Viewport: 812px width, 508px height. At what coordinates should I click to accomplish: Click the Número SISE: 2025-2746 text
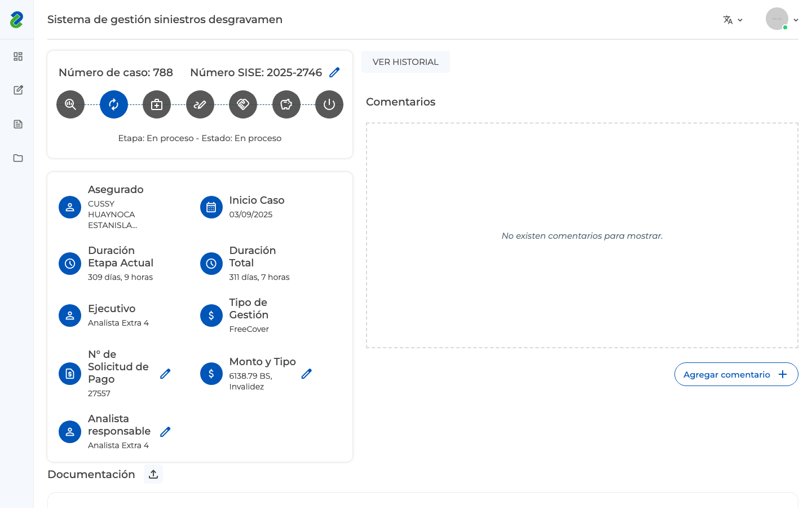[x=256, y=72]
